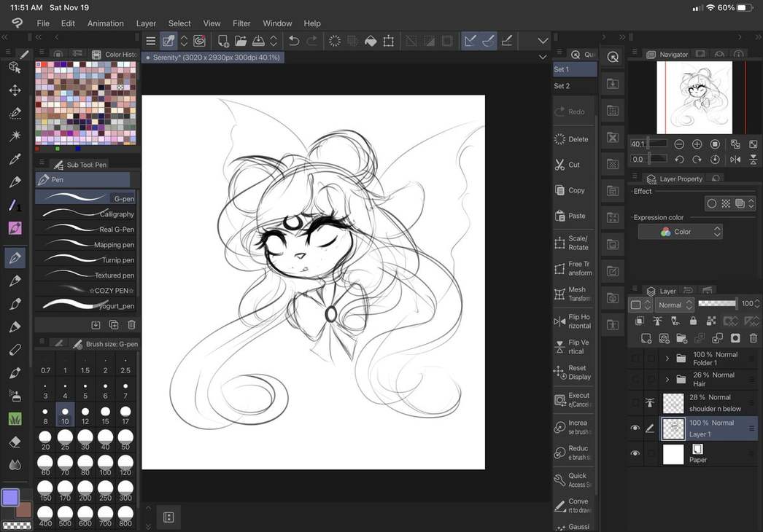Click the Paste button in Quick Access
Screen dimensions: 763x532
(x=573, y=216)
